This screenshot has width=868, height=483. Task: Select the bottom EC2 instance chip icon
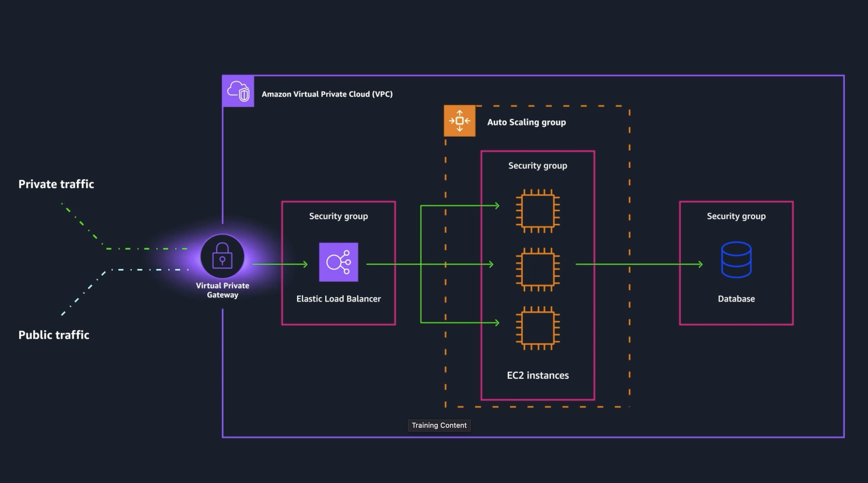pyautogui.click(x=538, y=328)
